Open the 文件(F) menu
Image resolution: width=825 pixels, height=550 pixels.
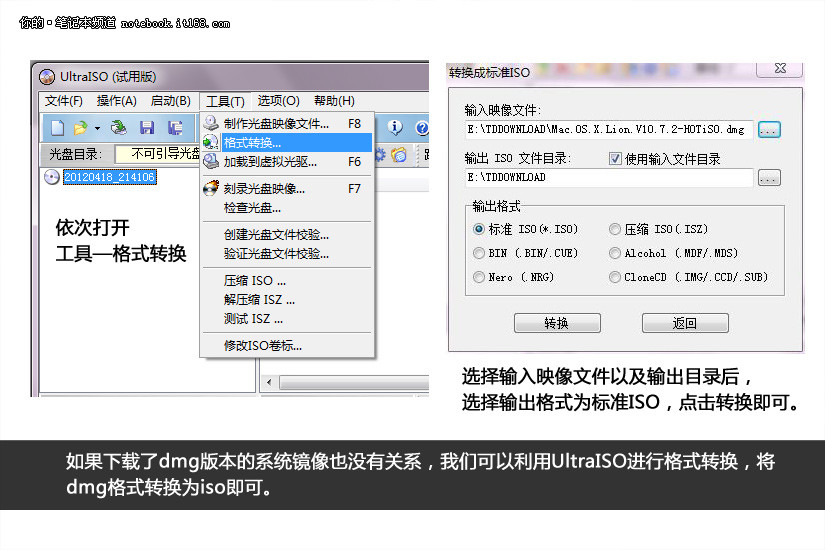click(x=64, y=101)
